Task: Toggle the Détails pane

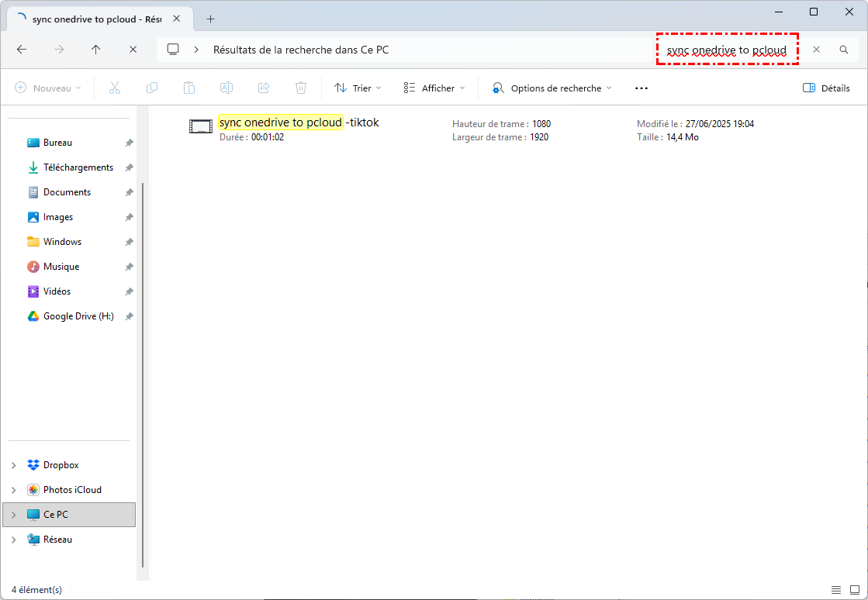Action: 826,88
